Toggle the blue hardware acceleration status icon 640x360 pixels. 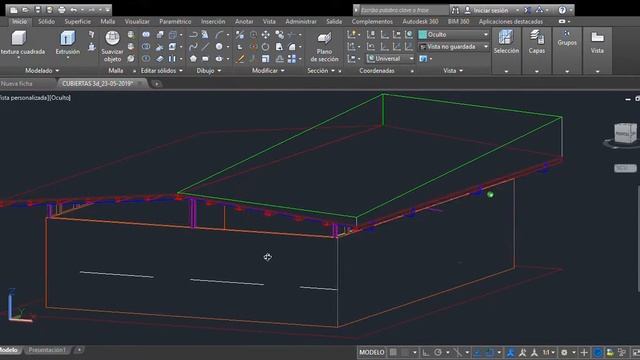(x=598, y=352)
